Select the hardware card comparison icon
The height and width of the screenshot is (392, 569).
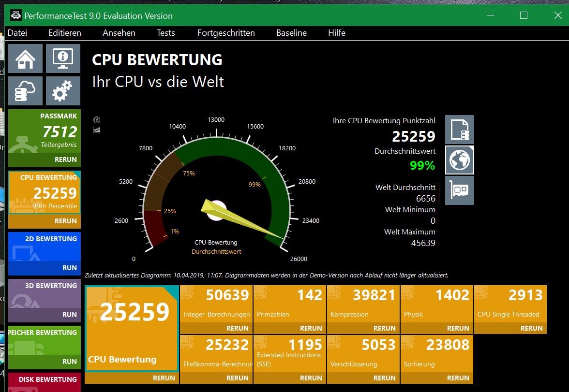pos(460,190)
